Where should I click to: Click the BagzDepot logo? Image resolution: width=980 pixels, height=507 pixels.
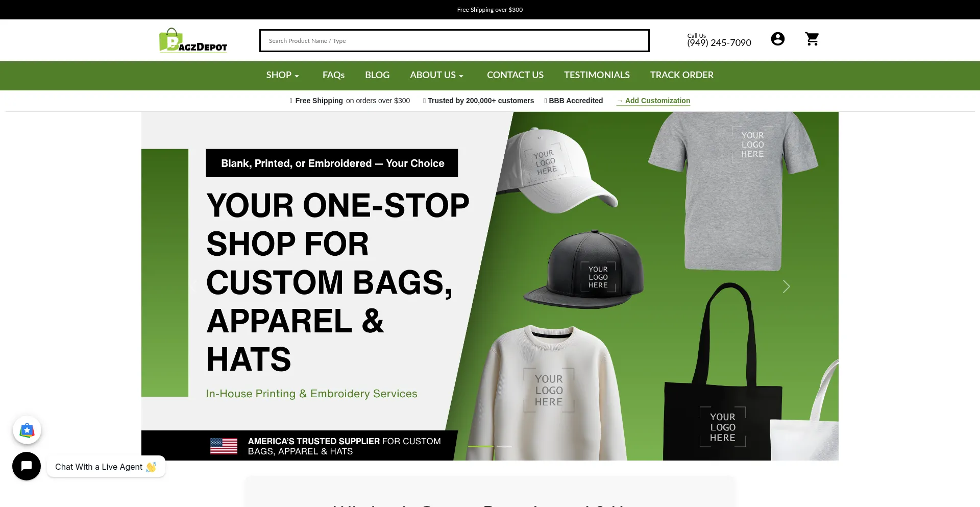click(193, 40)
